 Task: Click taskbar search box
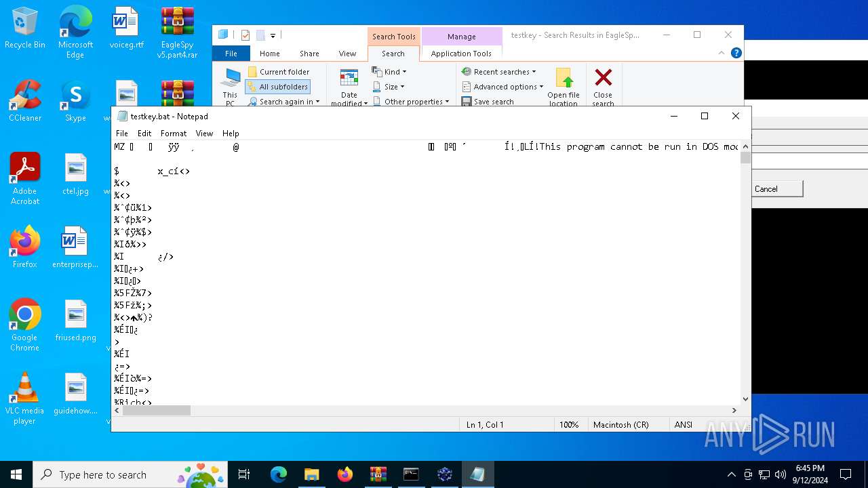pyautogui.click(x=132, y=474)
